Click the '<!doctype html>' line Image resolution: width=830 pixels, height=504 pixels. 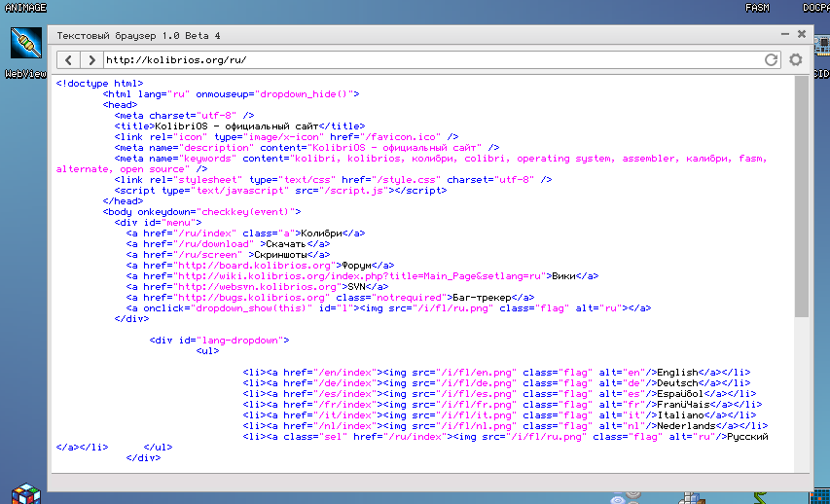point(99,84)
